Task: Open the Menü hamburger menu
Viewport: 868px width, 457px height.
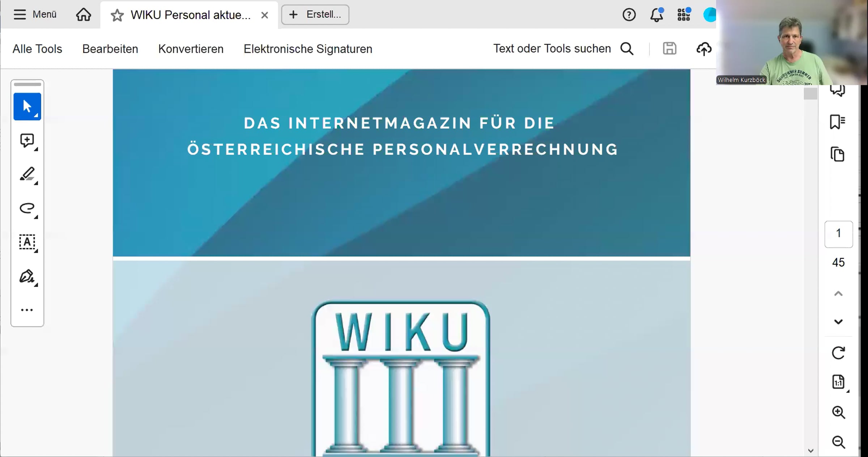Action: point(35,14)
